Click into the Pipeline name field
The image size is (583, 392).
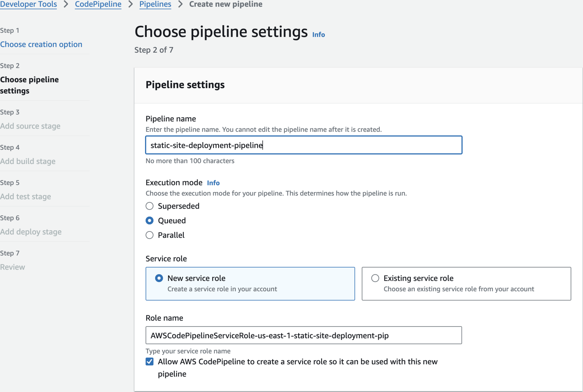point(303,145)
